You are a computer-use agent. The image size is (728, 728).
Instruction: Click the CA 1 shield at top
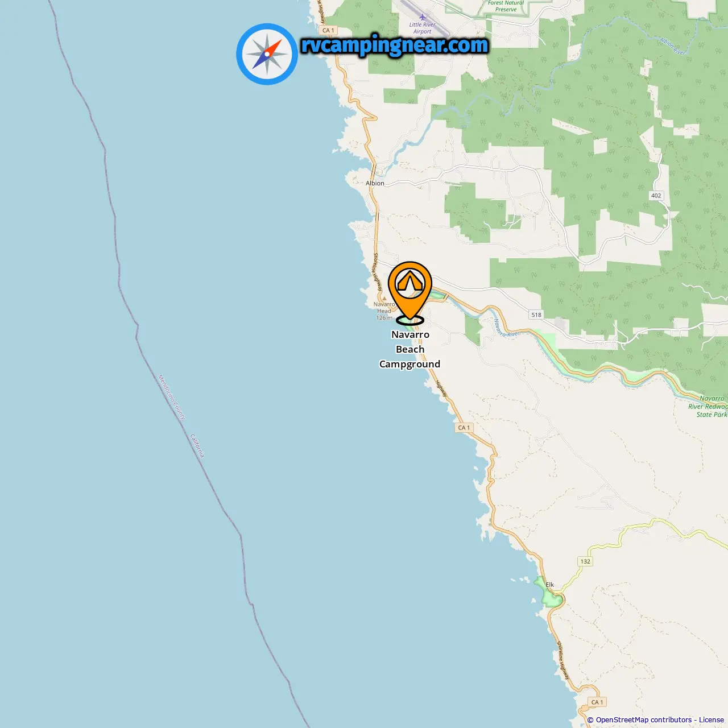(329, 30)
